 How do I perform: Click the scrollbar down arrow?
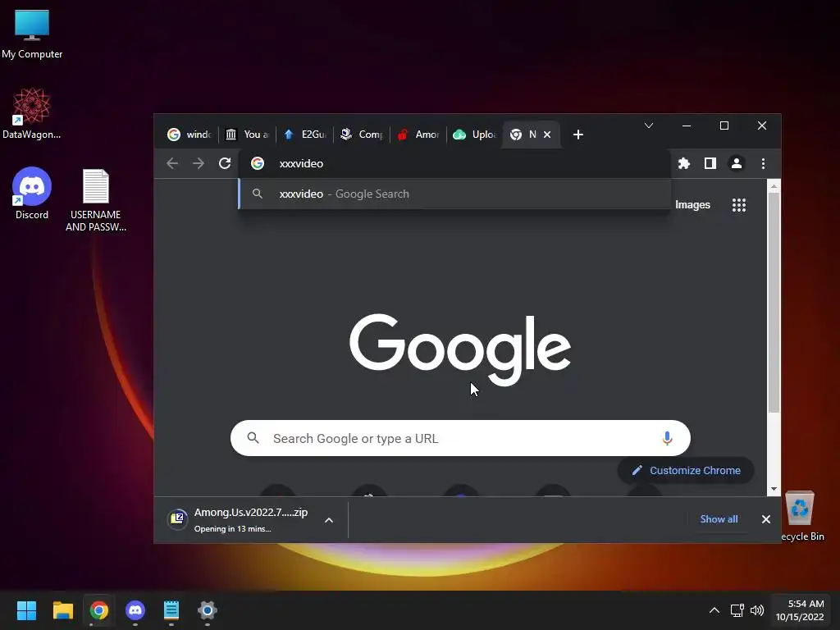click(x=774, y=489)
